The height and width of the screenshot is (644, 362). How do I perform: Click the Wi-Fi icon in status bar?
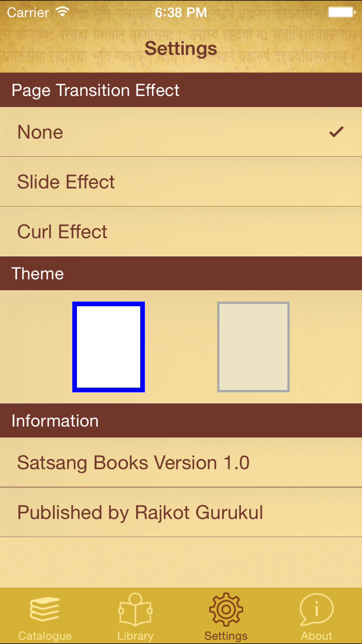[62, 12]
